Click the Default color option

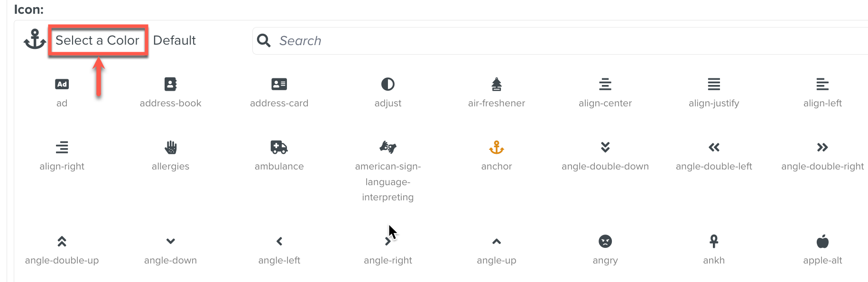click(175, 40)
